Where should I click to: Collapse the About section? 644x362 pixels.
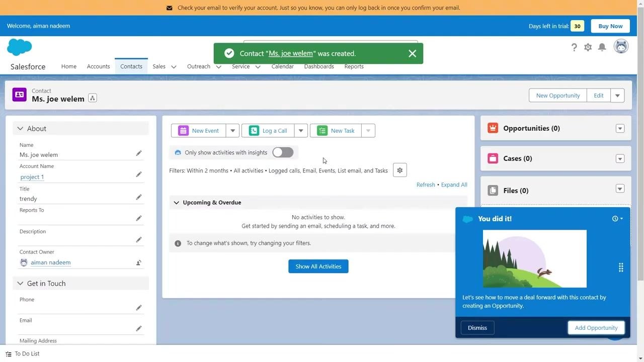[x=20, y=129]
